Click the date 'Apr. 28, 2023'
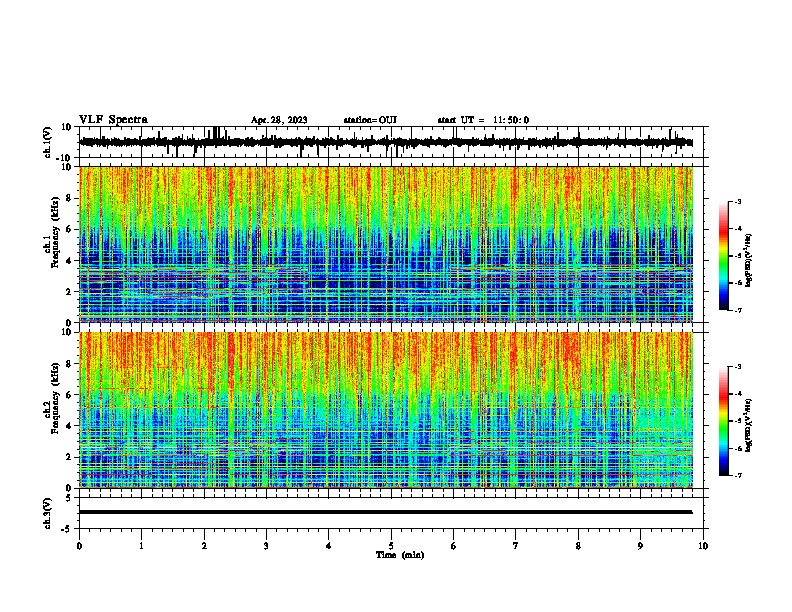792x612 pixels. pyautogui.click(x=279, y=120)
